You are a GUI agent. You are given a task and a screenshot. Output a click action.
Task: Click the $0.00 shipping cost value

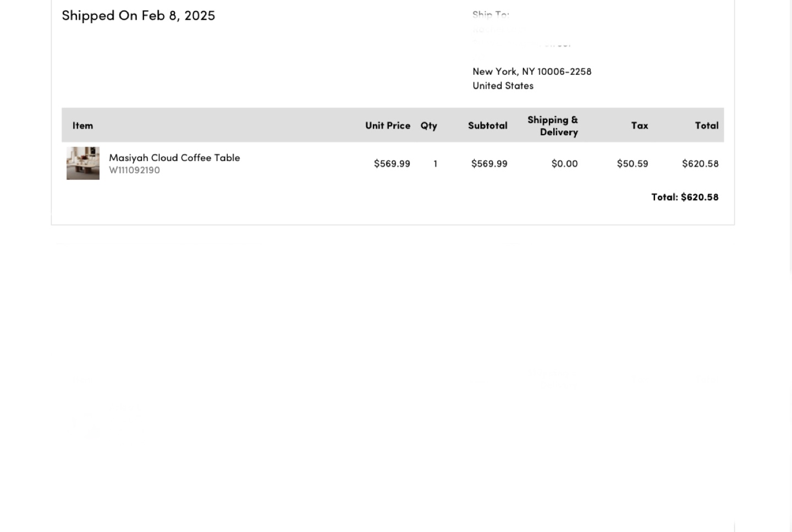[x=565, y=163]
